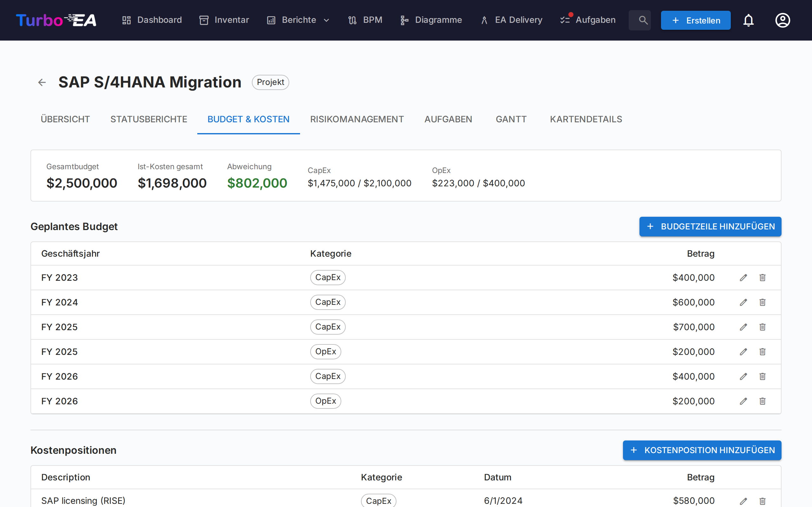Go to the Diagramme section
812x507 pixels.
point(431,20)
